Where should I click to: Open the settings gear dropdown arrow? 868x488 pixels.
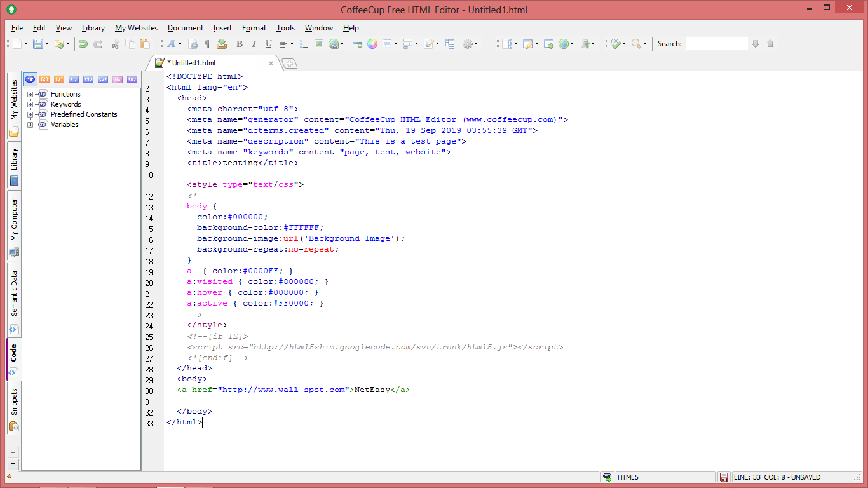(477, 44)
